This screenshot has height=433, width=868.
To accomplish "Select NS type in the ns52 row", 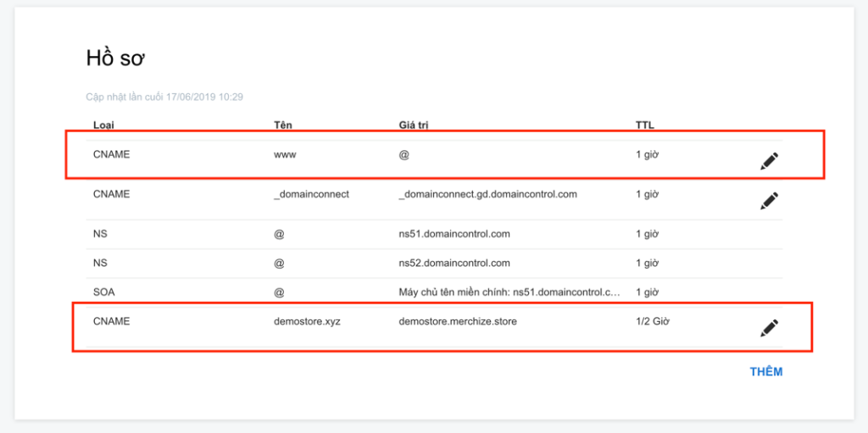I will pyautogui.click(x=100, y=263).
